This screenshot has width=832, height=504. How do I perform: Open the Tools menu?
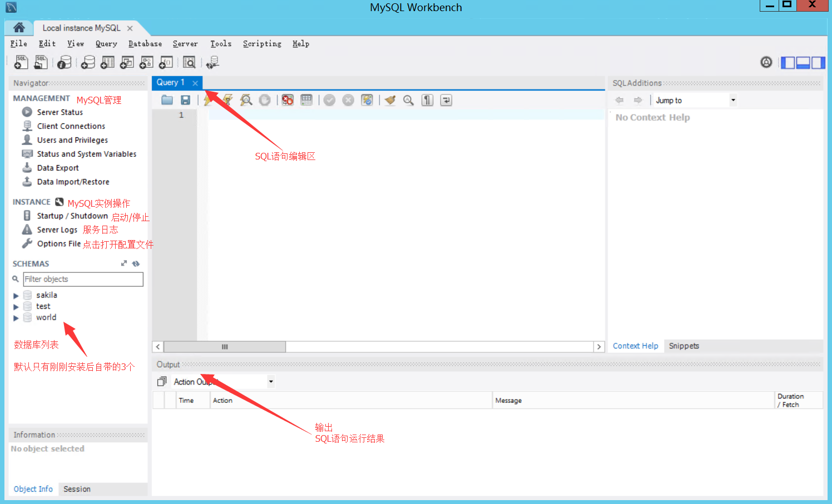[221, 43]
